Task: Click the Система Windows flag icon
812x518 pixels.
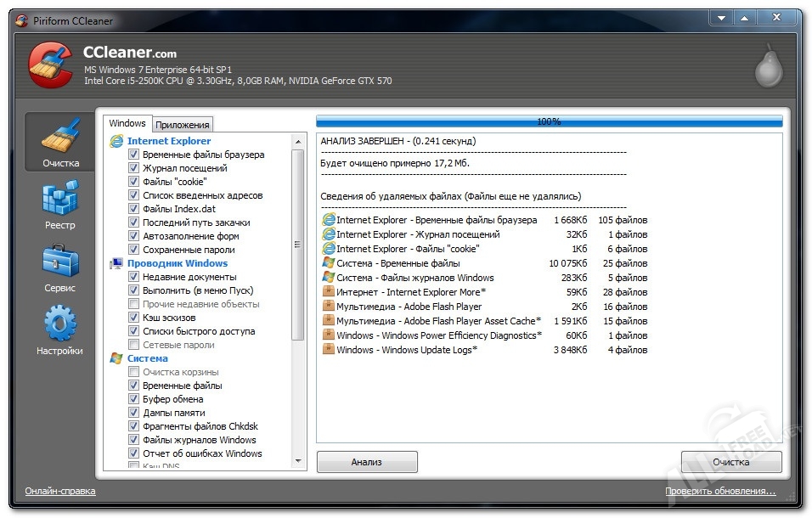Action: pyautogui.click(x=116, y=358)
